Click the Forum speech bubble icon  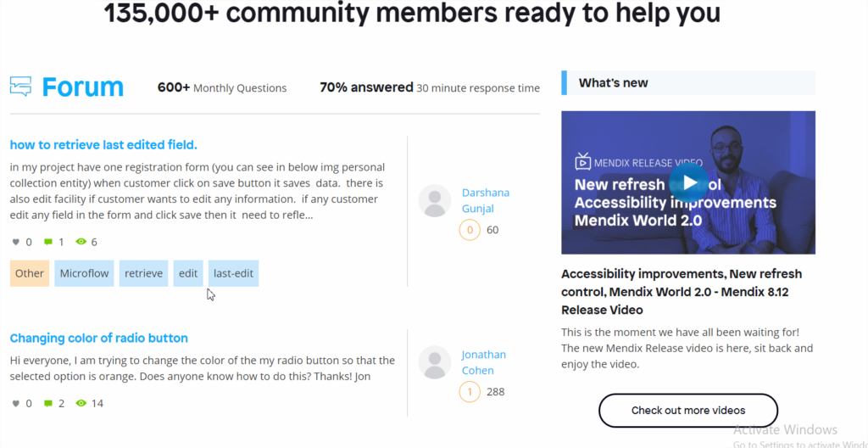click(x=20, y=87)
